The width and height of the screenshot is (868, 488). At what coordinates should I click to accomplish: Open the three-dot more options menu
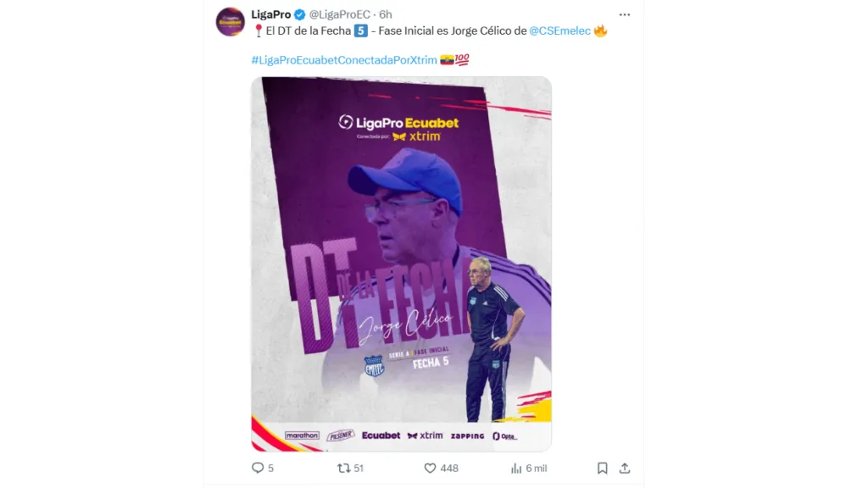click(x=625, y=15)
